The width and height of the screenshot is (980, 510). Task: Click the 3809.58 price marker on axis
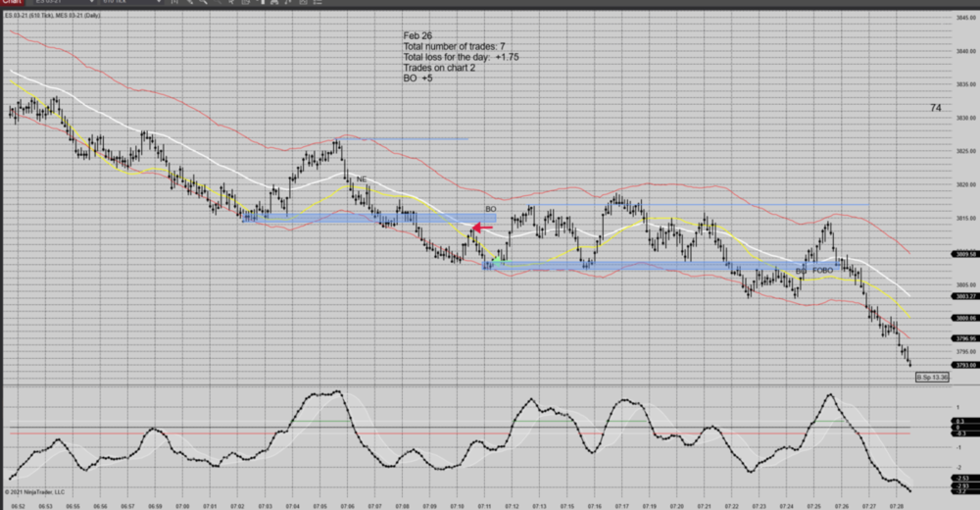938,254
